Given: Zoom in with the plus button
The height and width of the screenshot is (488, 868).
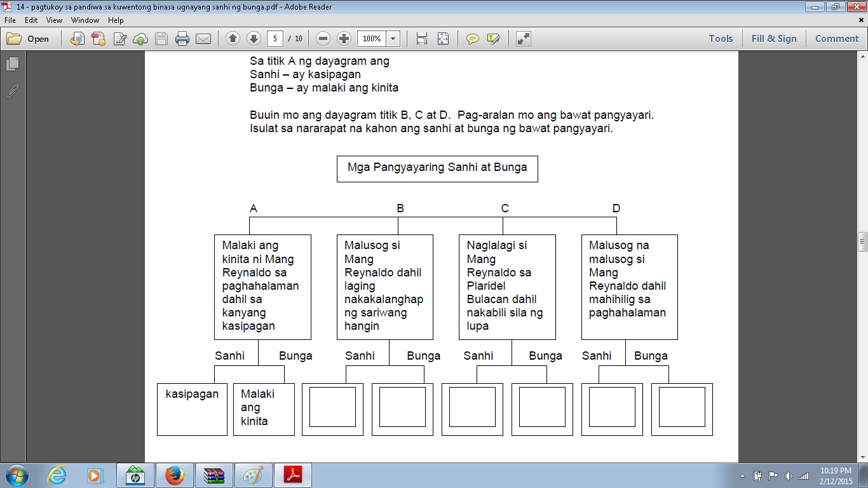Looking at the screenshot, I should click(x=344, y=39).
